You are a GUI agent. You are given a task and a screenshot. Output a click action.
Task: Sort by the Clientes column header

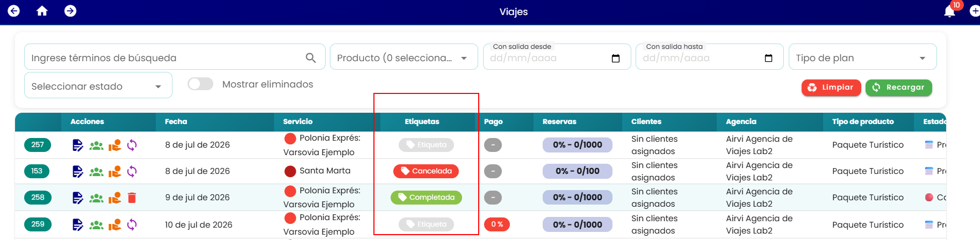646,122
